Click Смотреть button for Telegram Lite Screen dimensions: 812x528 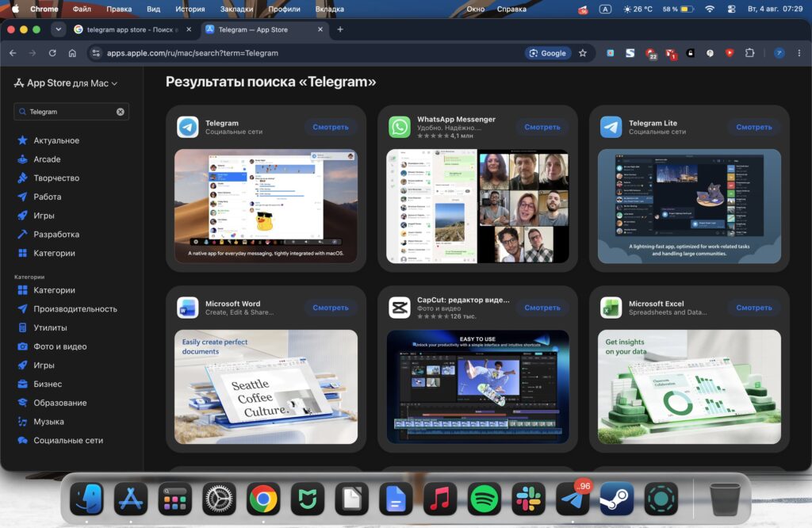pyautogui.click(x=754, y=127)
